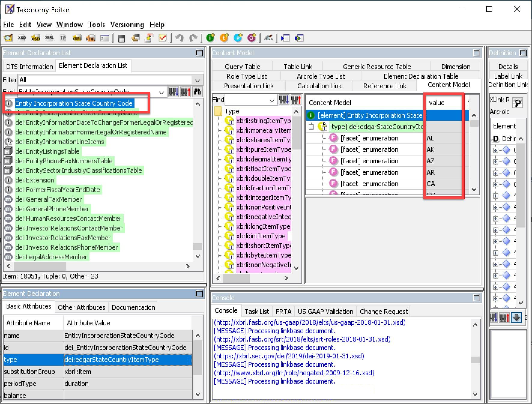Click binoculars find icon in Element Declaration List
This screenshot has height=404, width=532.
[197, 92]
